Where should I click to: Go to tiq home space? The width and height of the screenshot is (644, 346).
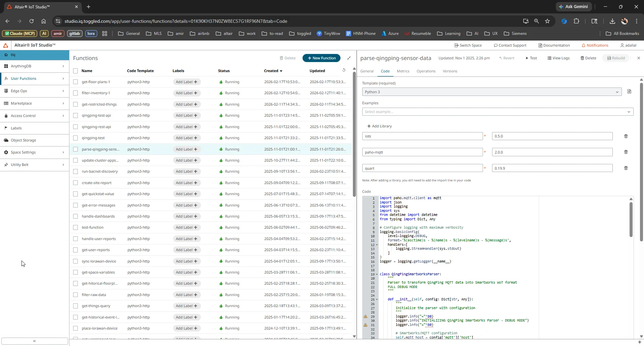[x=35, y=55]
